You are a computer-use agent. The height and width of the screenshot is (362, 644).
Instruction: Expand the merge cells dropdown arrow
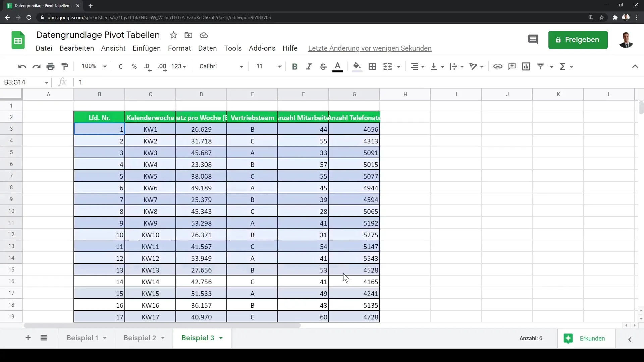pyautogui.click(x=398, y=67)
